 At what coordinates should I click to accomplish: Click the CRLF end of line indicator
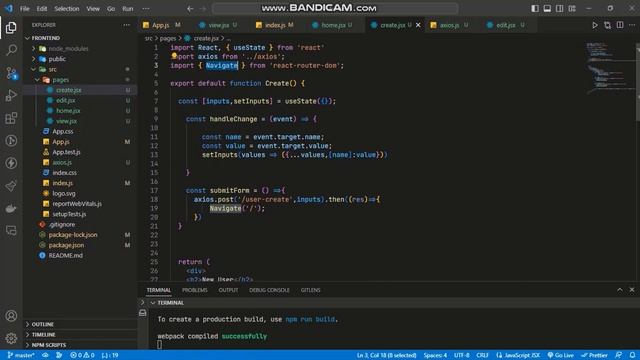(482, 355)
